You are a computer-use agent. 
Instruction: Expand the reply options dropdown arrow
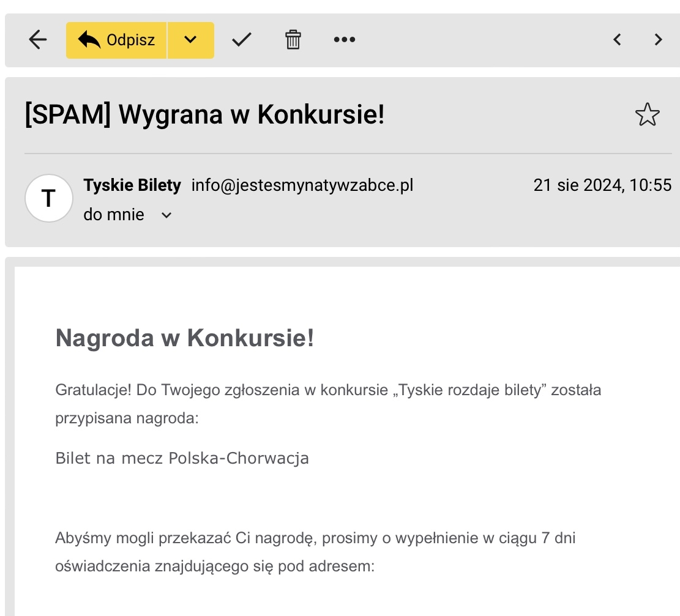click(190, 40)
